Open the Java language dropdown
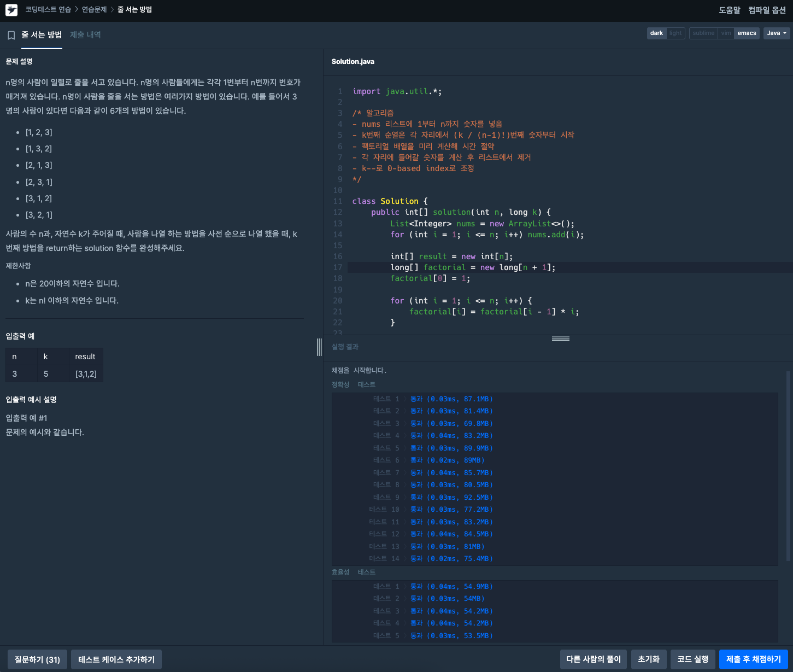 pyautogui.click(x=777, y=33)
